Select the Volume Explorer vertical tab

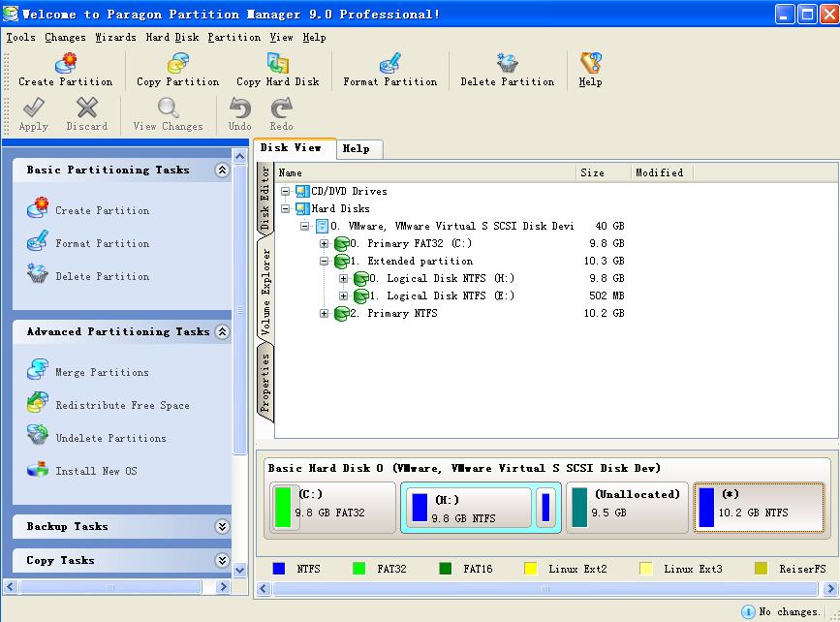(264, 290)
